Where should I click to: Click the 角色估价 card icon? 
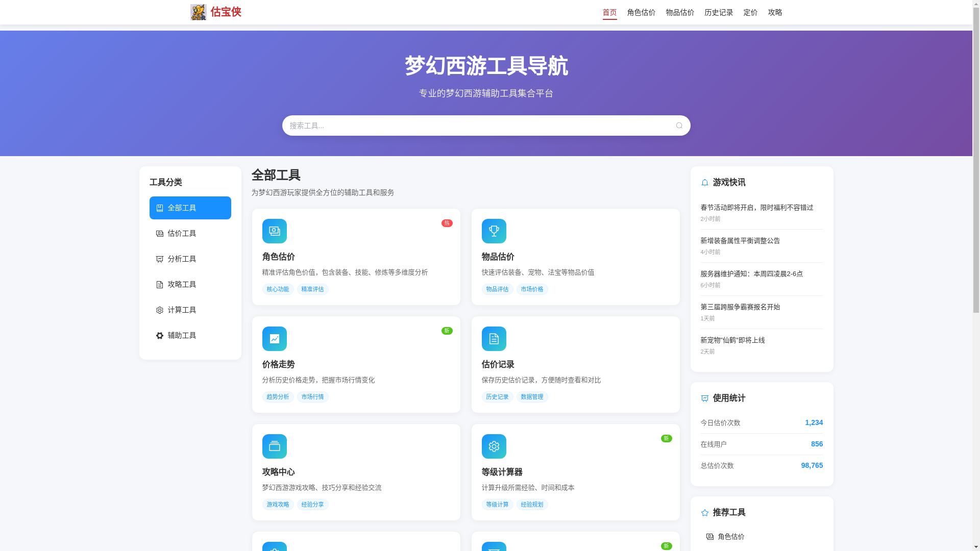click(275, 231)
